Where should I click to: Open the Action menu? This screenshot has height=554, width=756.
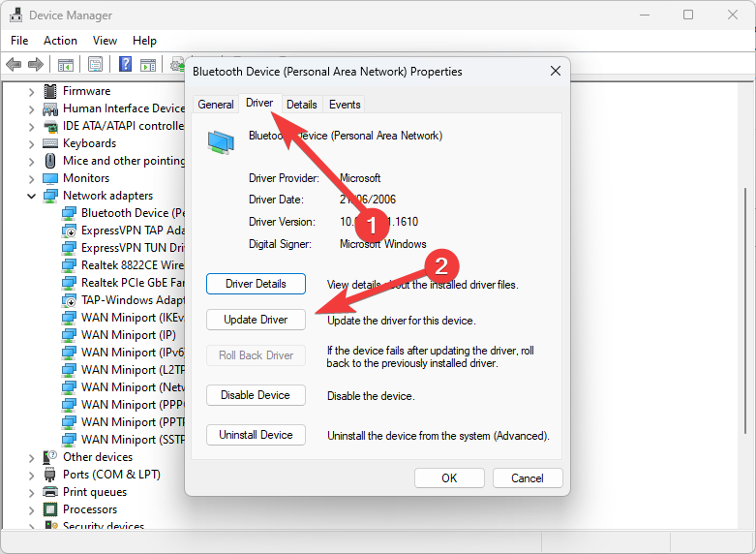(x=60, y=41)
